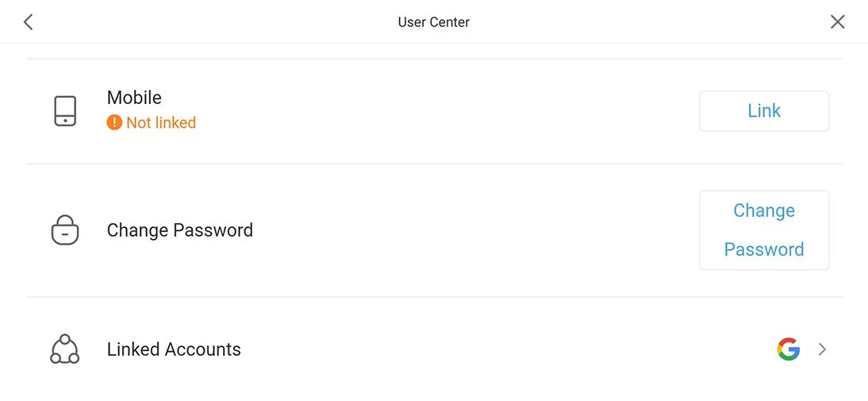The image size is (868, 401).
Task: Click the User Center title
Action: 433,22
